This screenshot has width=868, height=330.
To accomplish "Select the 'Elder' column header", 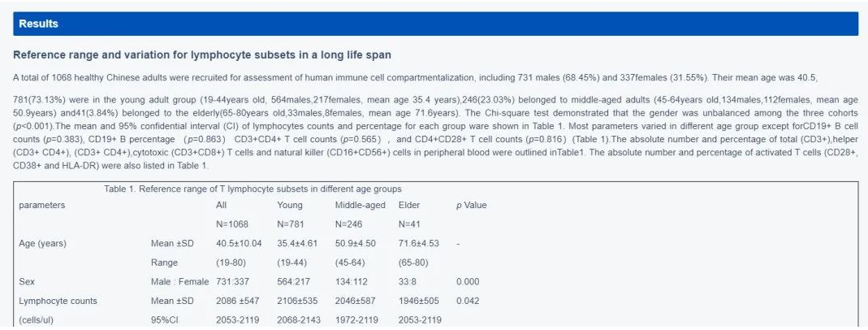I will [410, 206].
